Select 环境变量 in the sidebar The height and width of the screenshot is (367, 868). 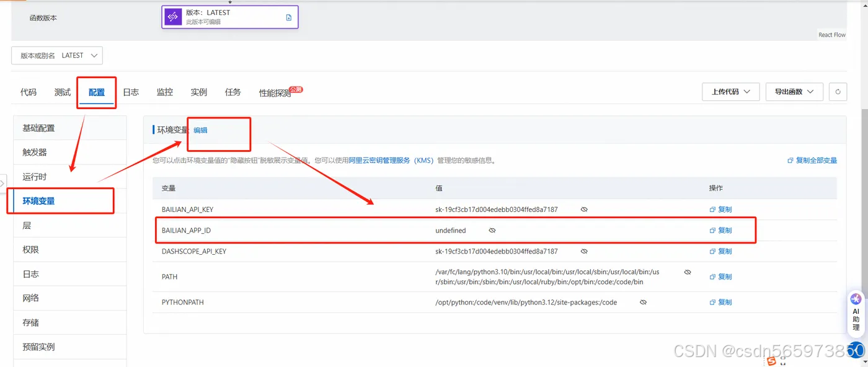[x=70, y=201]
